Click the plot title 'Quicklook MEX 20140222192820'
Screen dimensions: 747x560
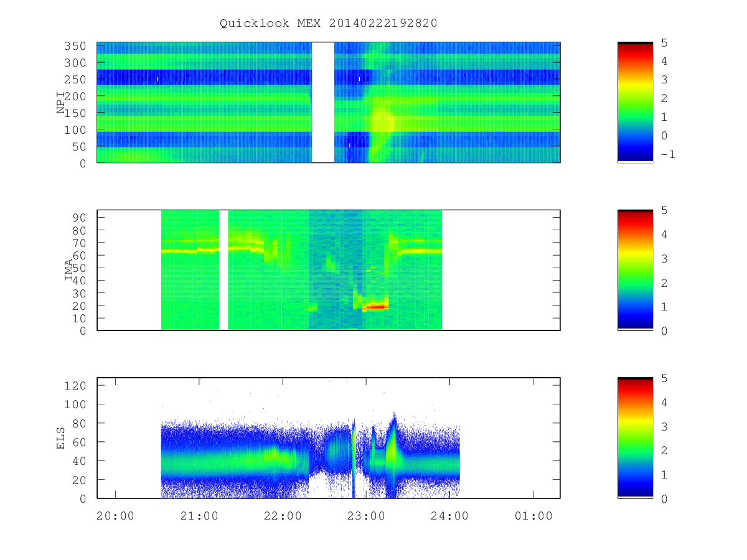(328, 23)
